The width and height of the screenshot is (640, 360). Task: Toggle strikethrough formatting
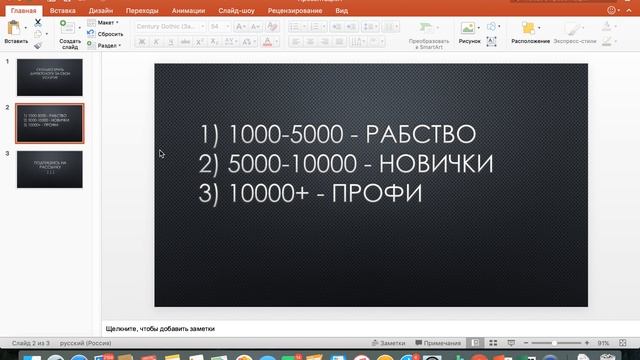(185, 42)
